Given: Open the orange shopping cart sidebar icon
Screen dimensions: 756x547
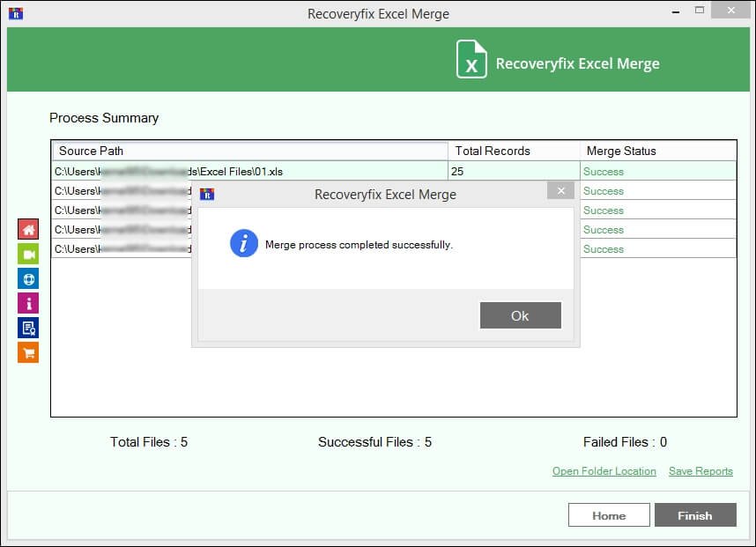Looking at the screenshot, I should coord(28,352).
